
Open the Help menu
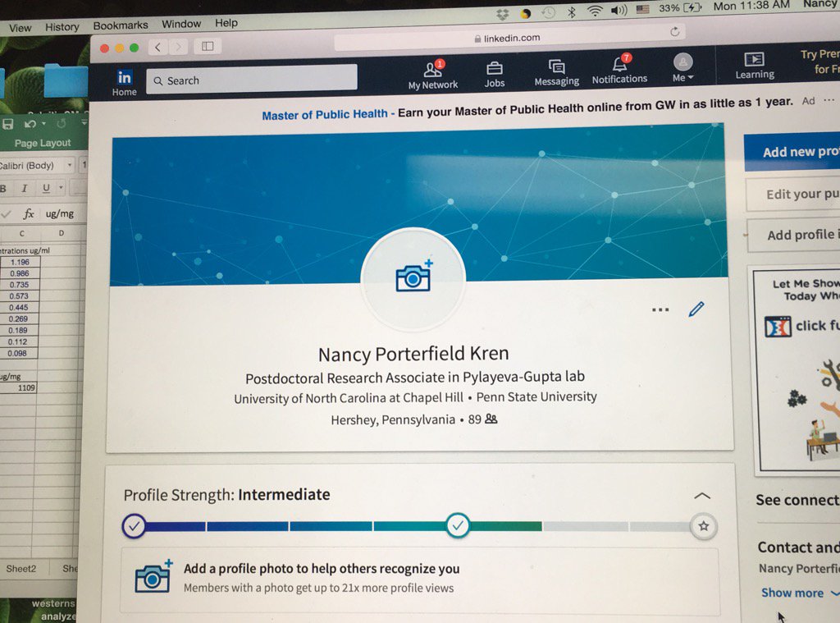226,23
